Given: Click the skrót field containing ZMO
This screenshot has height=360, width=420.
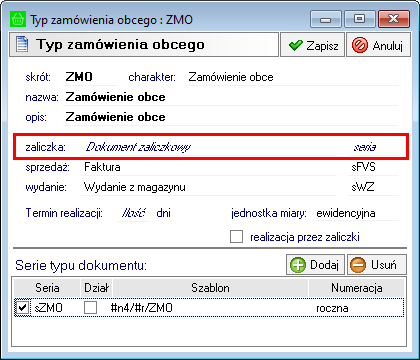Looking at the screenshot, I should point(90,77).
